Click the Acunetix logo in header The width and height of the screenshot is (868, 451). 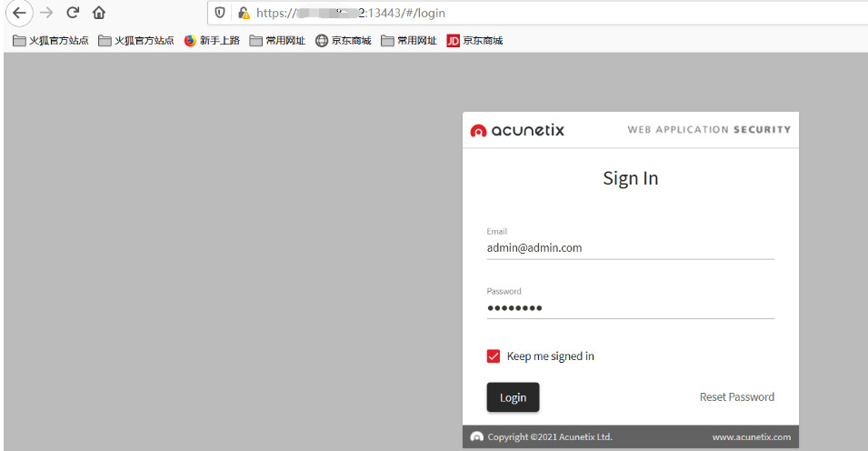[x=517, y=130]
